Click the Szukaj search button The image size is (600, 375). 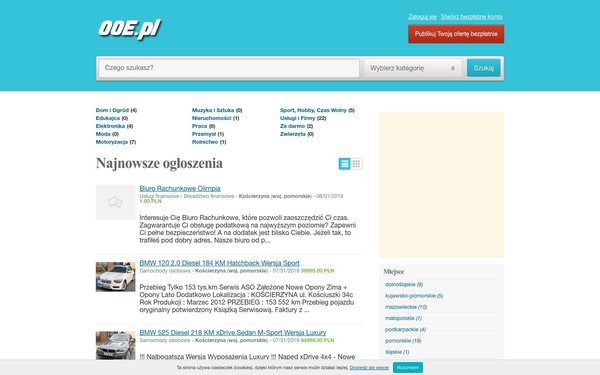(x=484, y=68)
